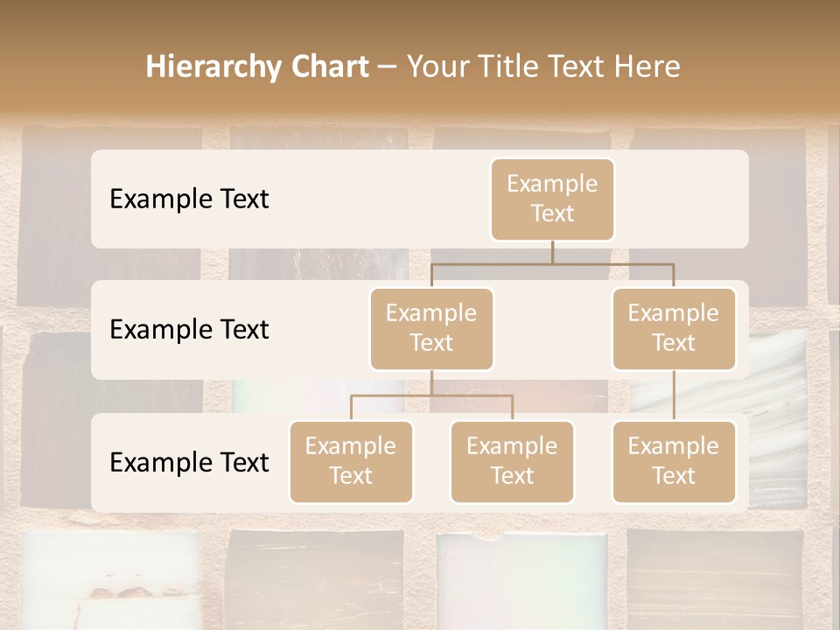The width and height of the screenshot is (840, 630).
Task: Click the top row's "Example Text" label
Action: pyautogui.click(x=189, y=199)
